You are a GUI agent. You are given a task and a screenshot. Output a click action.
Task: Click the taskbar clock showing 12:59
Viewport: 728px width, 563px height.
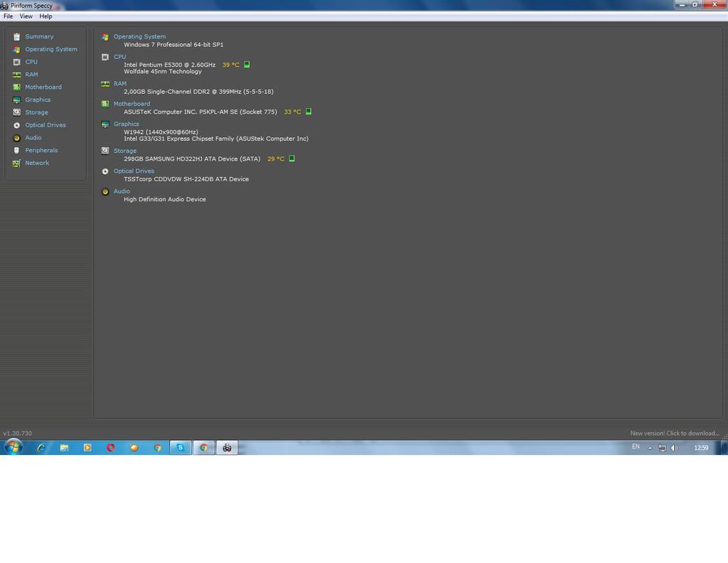(x=700, y=448)
